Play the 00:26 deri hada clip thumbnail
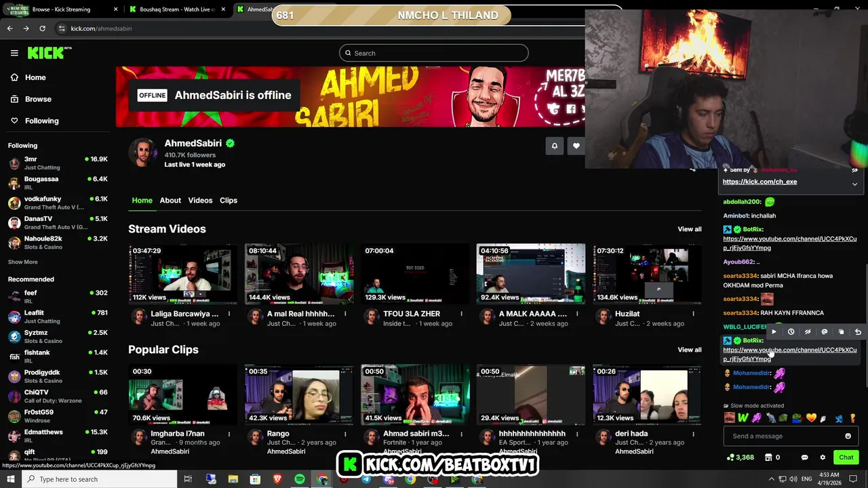The width and height of the screenshot is (868, 488). (x=647, y=394)
